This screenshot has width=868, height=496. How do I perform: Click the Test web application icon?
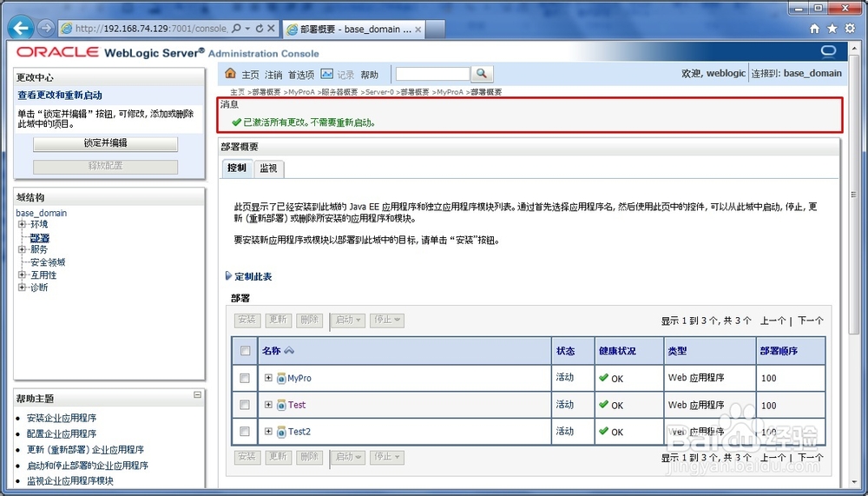click(x=281, y=405)
